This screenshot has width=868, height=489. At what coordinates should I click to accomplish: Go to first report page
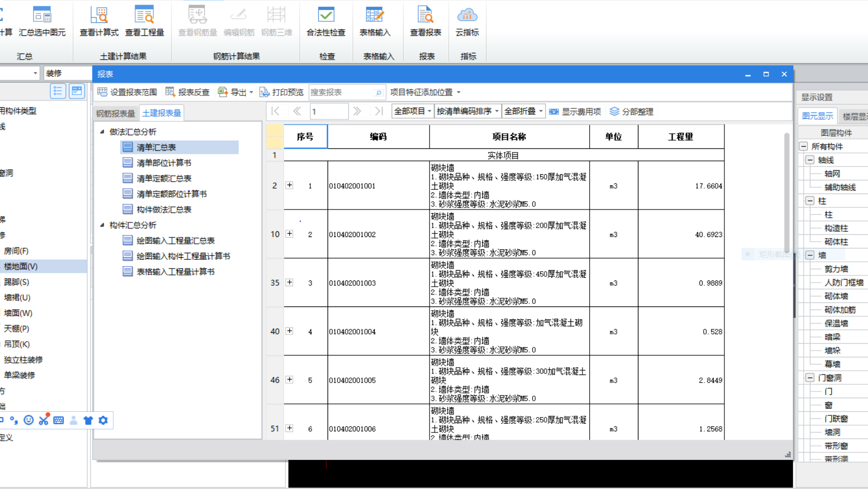pos(276,111)
